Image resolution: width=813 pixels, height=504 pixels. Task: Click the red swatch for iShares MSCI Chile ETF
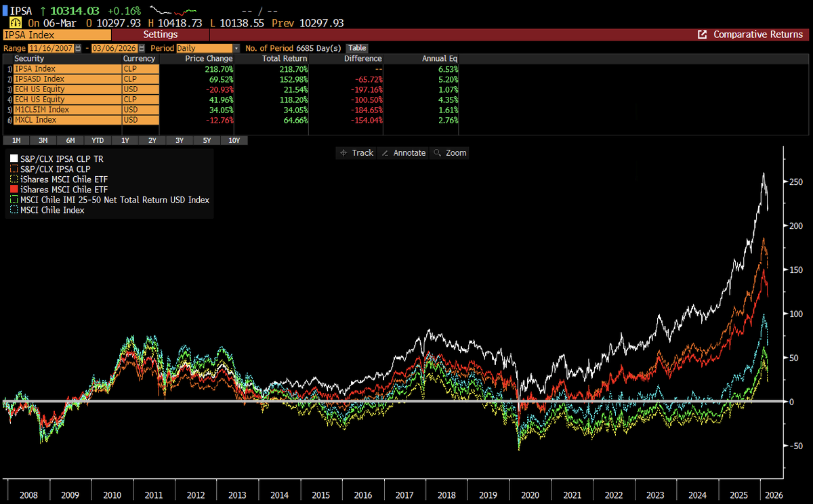pyautogui.click(x=14, y=189)
